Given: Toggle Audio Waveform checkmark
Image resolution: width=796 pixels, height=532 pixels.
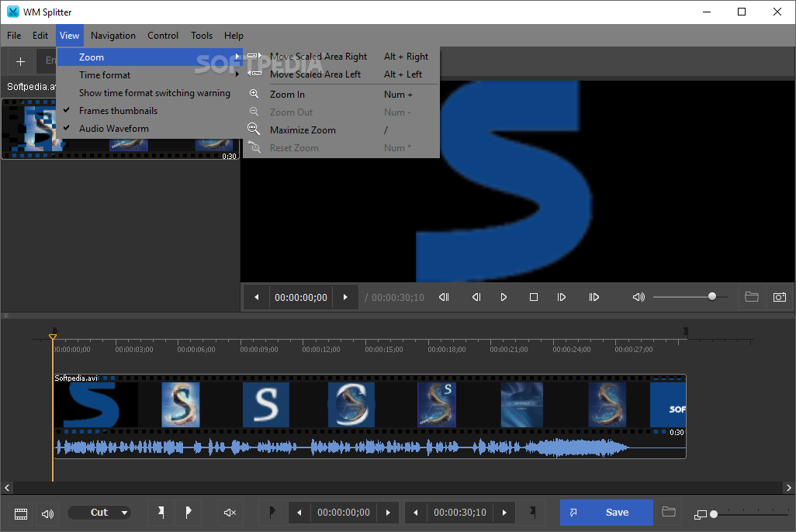Looking at the screenshot, I should tap(150, 129).
